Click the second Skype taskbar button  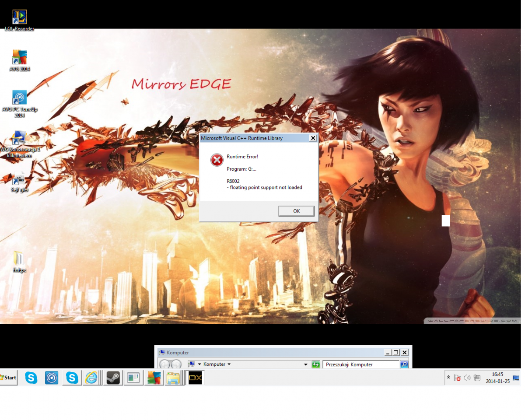coord(72,378)
